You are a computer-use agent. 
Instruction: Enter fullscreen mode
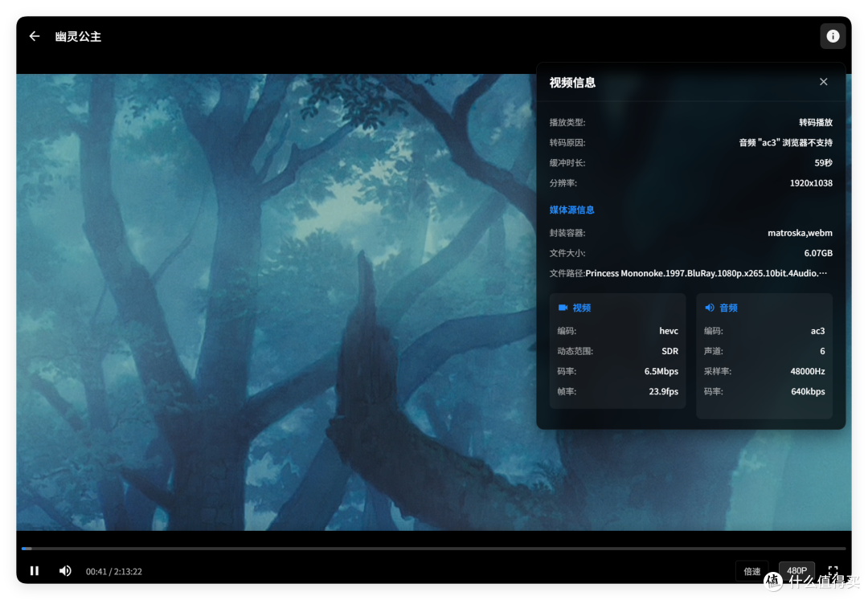pyautogui.click(x=833, y=569)
